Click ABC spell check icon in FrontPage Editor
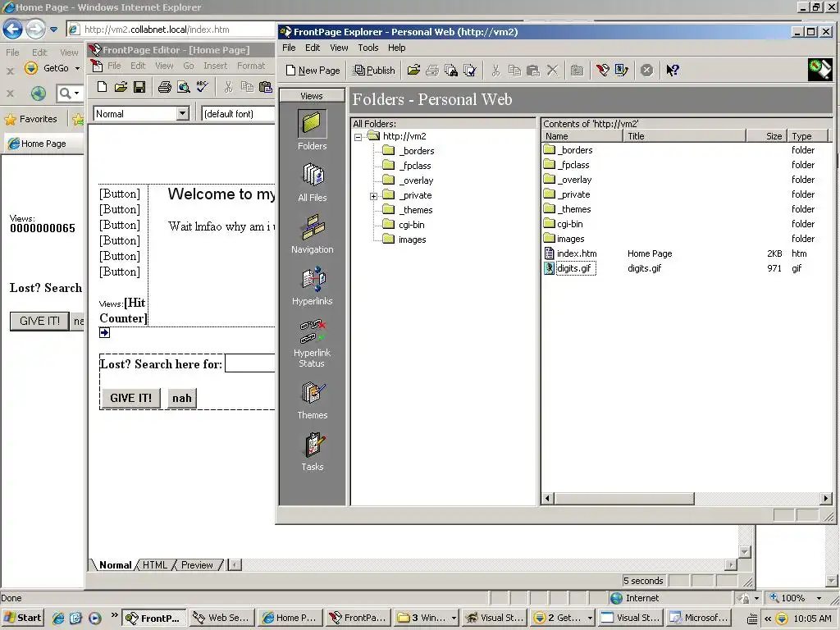The image size is (840, 630). click(x=202, y=87)
